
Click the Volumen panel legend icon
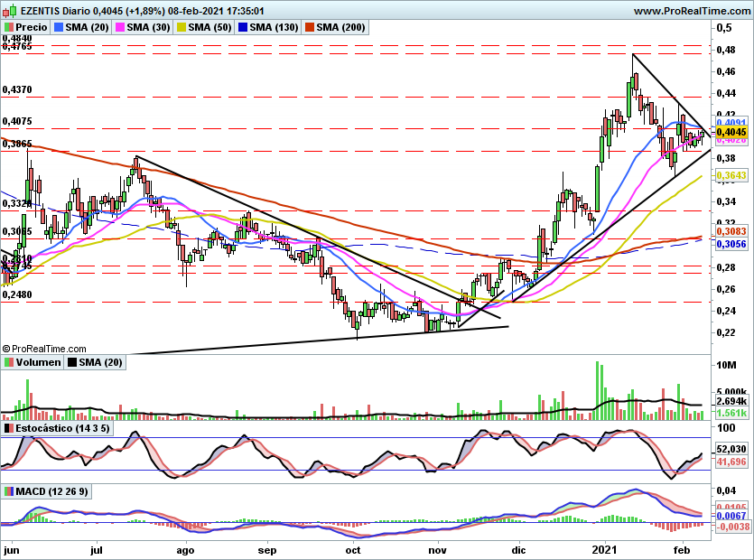[8, 362]
